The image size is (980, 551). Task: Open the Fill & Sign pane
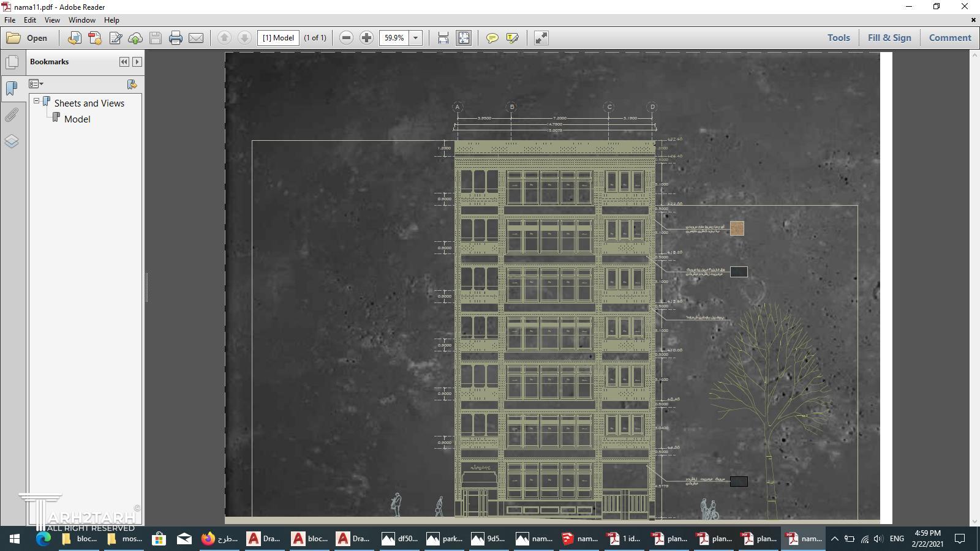point(889,37)
